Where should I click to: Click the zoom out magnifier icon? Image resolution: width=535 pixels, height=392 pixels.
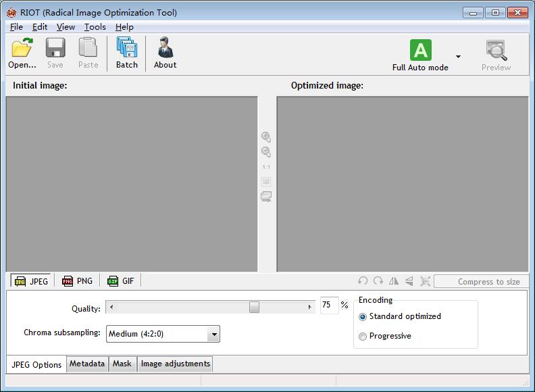[266, 152]
